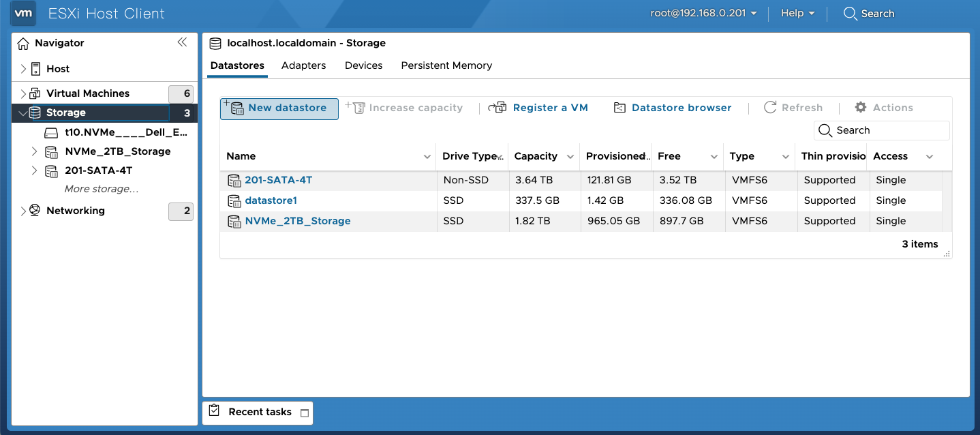Screen dimensions: 980x435
Task: Open the Help dropdown menu
Action: click(797, 14)
